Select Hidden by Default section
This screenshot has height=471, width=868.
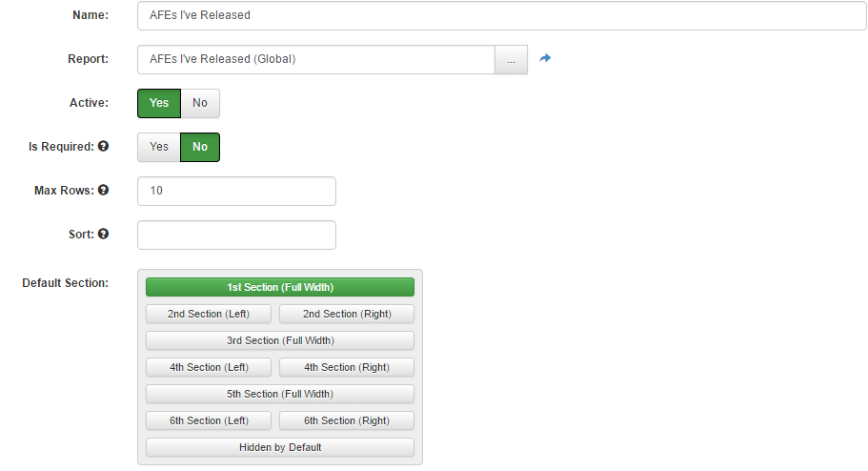click(280, 447)
